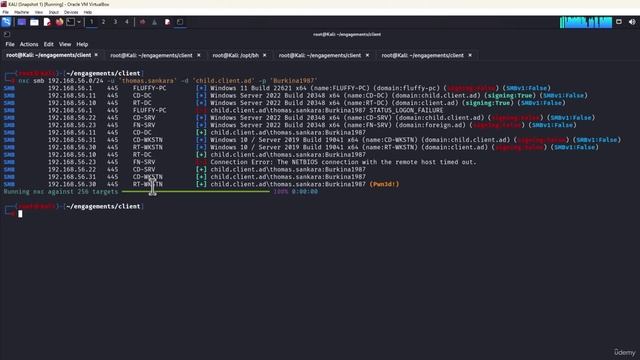Viewport: 640px width, 360px height.
Task: Switch to workspace 3
Action: click(x=115, y=22)
